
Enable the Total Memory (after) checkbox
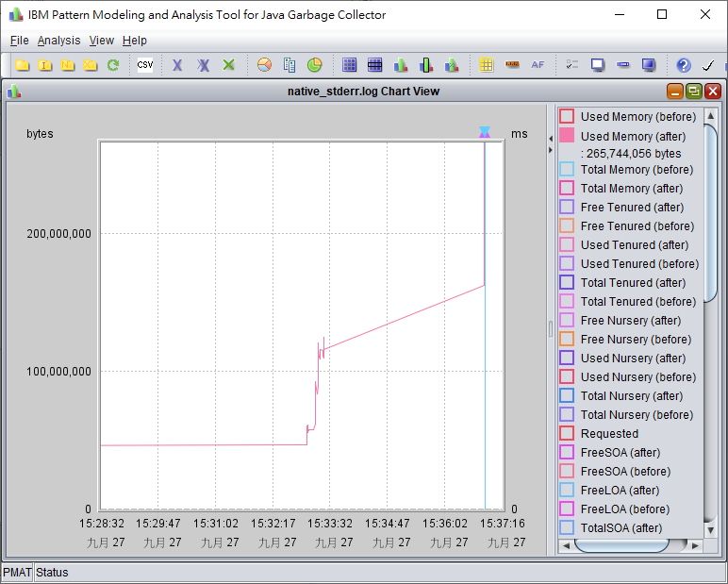(567, 188)
